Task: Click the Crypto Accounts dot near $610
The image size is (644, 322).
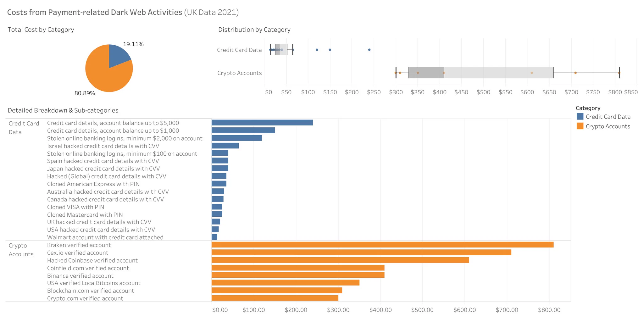Action: tap(532, 73)
